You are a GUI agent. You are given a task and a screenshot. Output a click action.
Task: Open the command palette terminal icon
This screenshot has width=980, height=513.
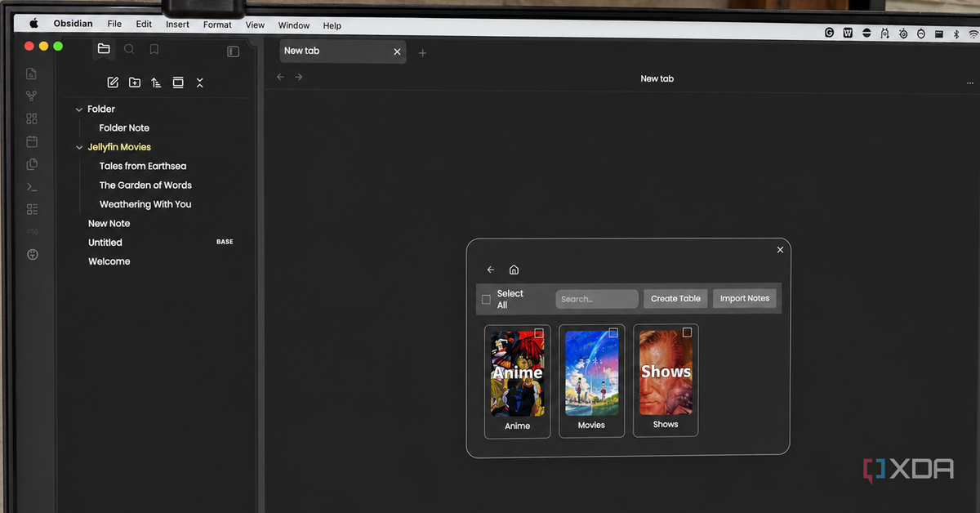(x=32, y=187)
